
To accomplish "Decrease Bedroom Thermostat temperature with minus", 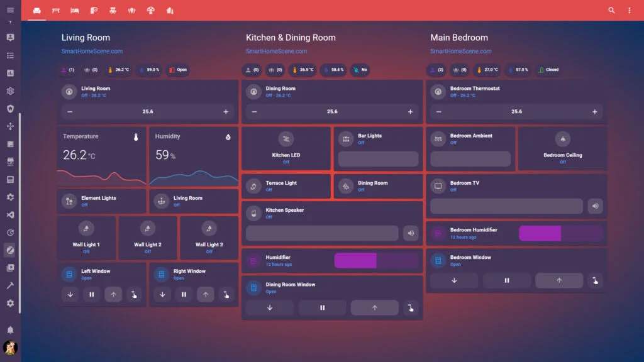I will coord(439,112).
